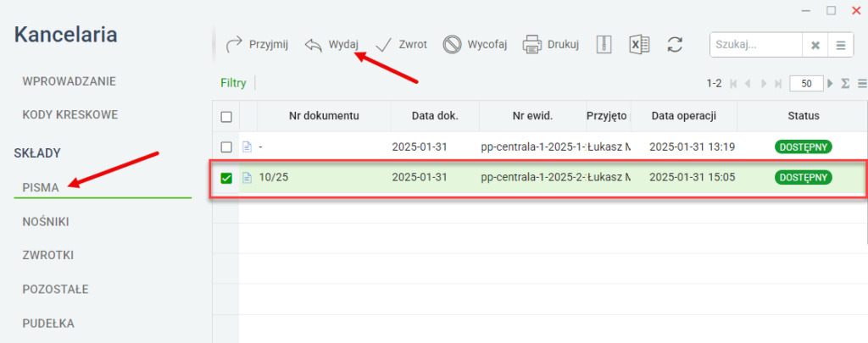Screen dimensions: 868x343
Task: Go to last page arrow
Action: pos(778,84)
